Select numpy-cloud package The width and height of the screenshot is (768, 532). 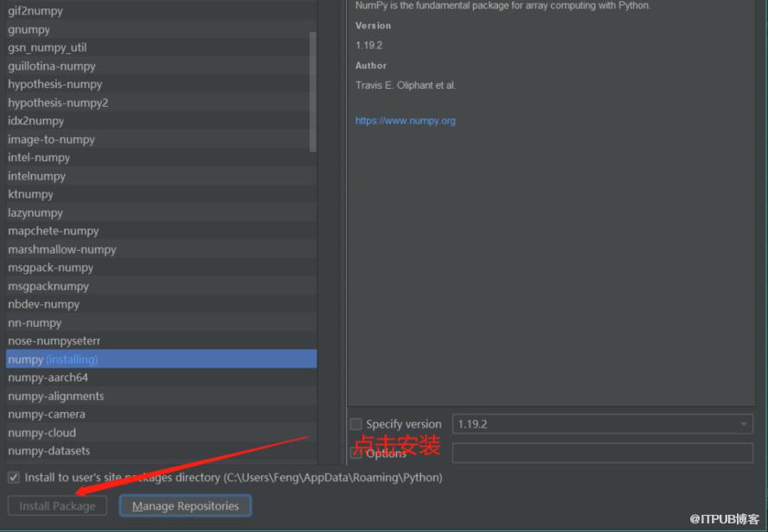pos(161,433)
